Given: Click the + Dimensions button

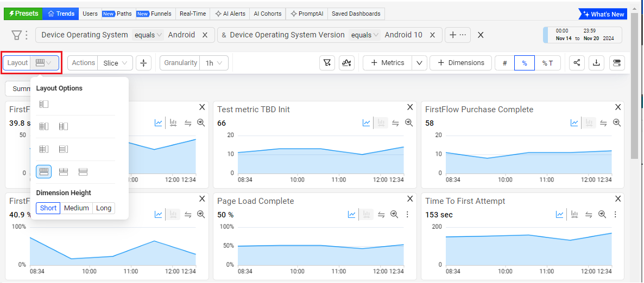Looking at the screenshot, I should [460, 63].
